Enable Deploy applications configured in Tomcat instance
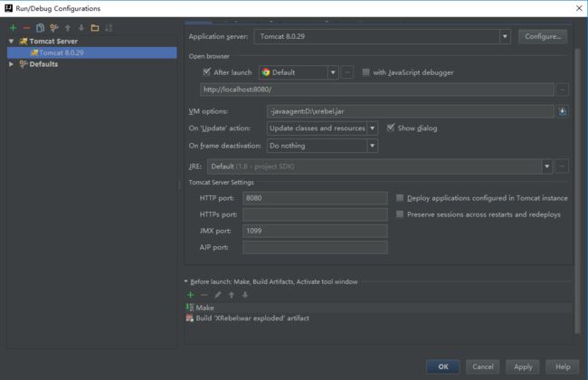 coord(400,197)
